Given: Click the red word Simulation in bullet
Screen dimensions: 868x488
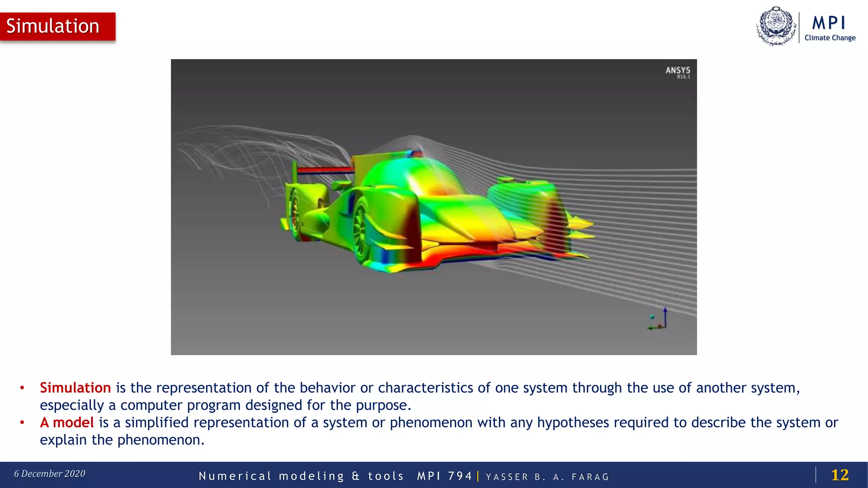Looking at the screenshot, I should [75, 388].
